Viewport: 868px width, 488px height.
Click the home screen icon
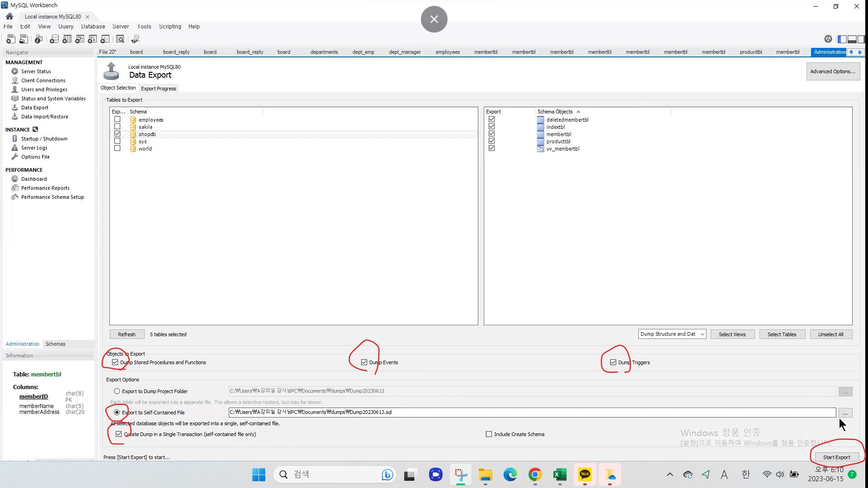[9, 16]
